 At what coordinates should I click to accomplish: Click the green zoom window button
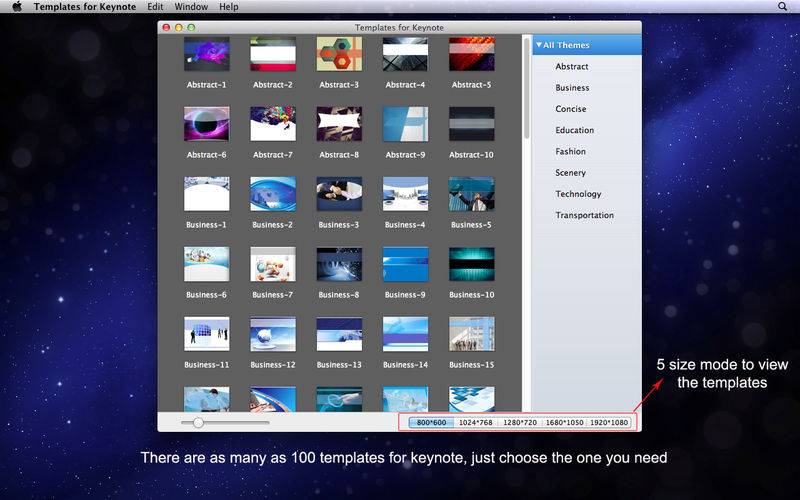point(191,28)
